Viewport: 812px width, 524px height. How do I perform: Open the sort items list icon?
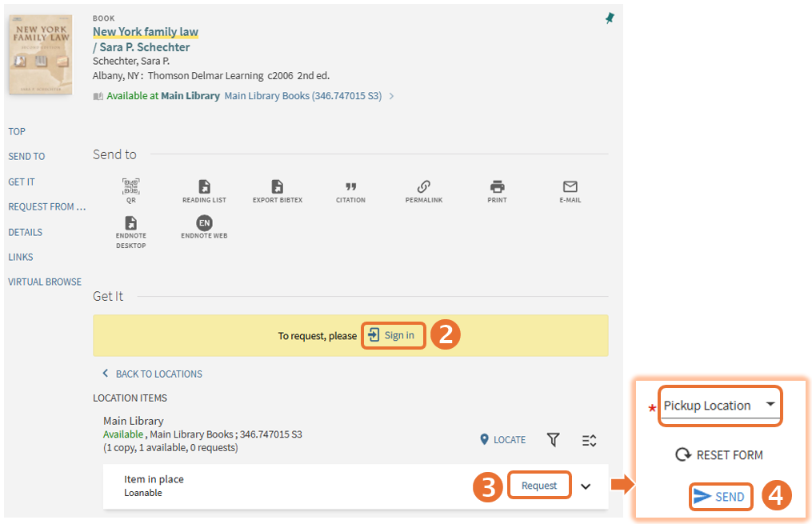click(589, 440)
